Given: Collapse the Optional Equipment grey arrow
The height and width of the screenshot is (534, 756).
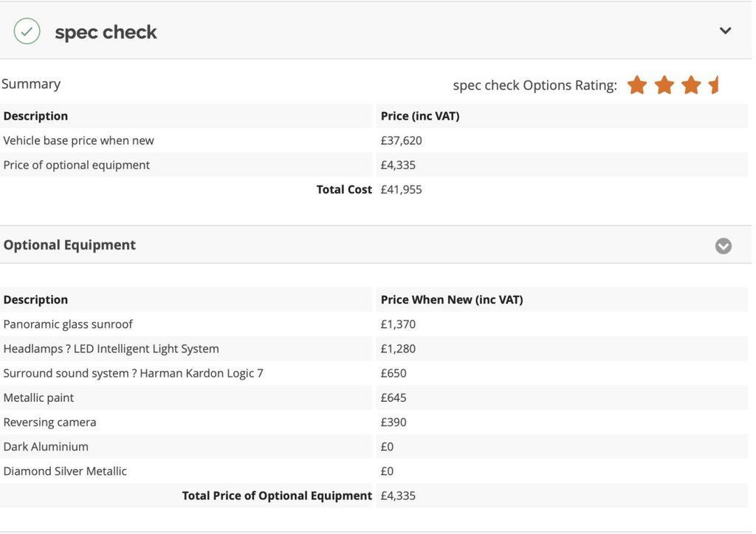Looking at the screenshot, I should coord(724,246).
